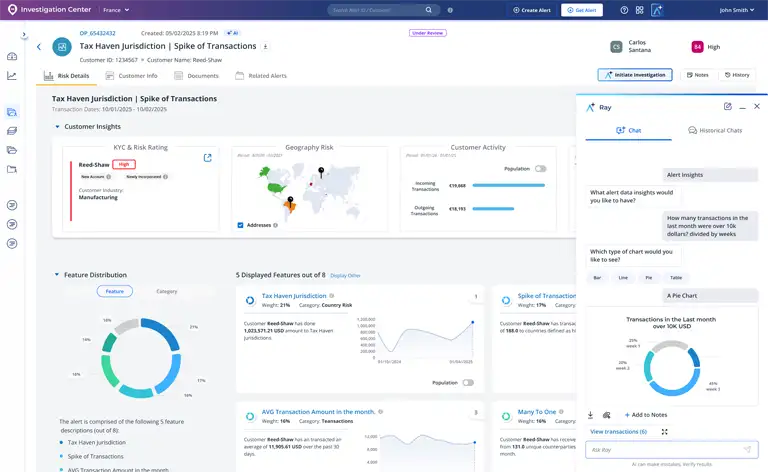Open the Documents tab
This screenshot has height=472, width=768.
coord(196,76)
